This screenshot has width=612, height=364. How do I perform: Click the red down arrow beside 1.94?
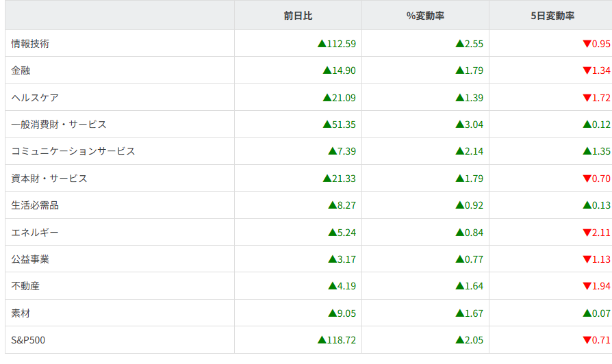[587, 286]
